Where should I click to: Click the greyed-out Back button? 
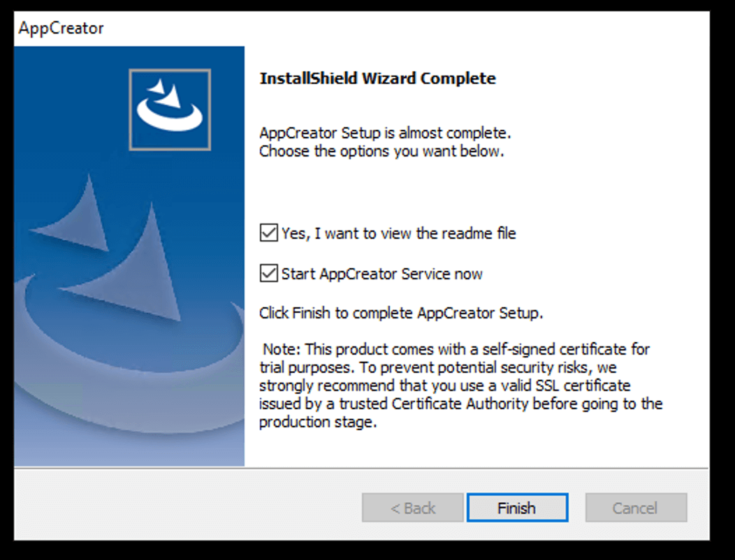(412, 508)
